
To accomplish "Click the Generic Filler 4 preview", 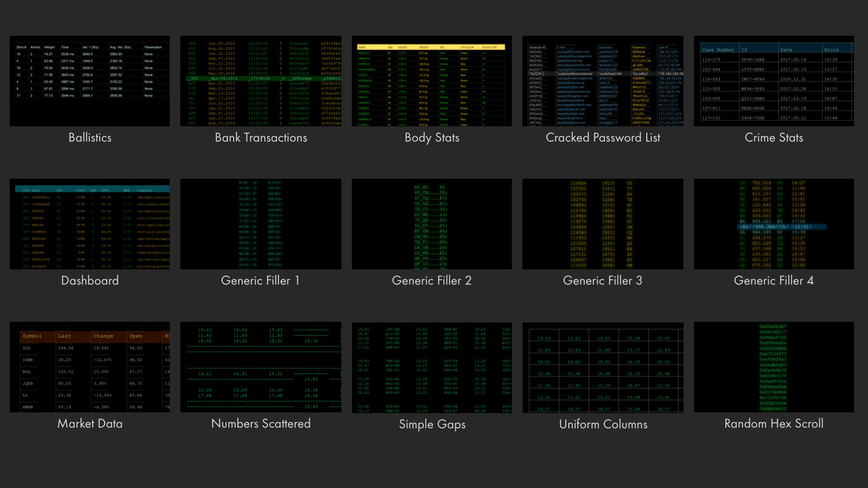I will coord(774,224).
